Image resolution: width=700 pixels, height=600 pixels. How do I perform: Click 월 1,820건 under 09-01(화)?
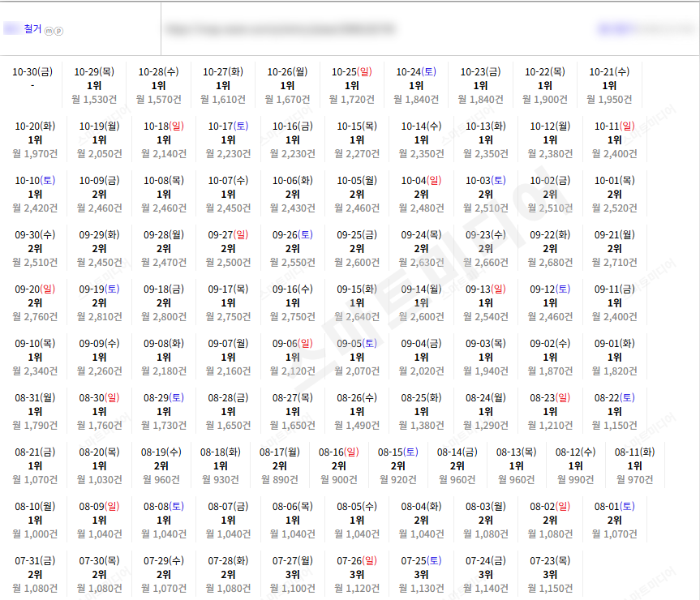click(x=615, y=371)
